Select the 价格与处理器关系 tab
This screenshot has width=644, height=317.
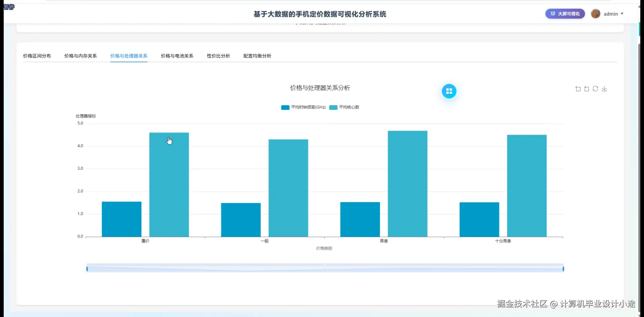click(x=129, y=56)
